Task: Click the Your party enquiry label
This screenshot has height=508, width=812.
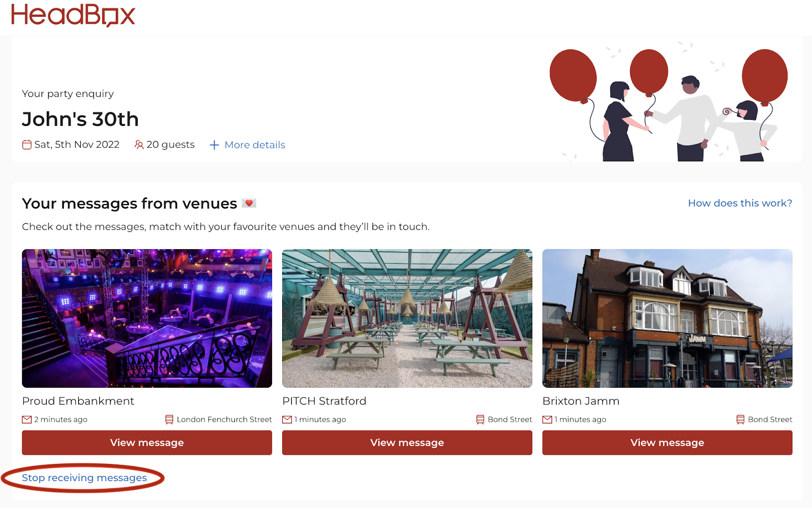Action: coord(68,94)
